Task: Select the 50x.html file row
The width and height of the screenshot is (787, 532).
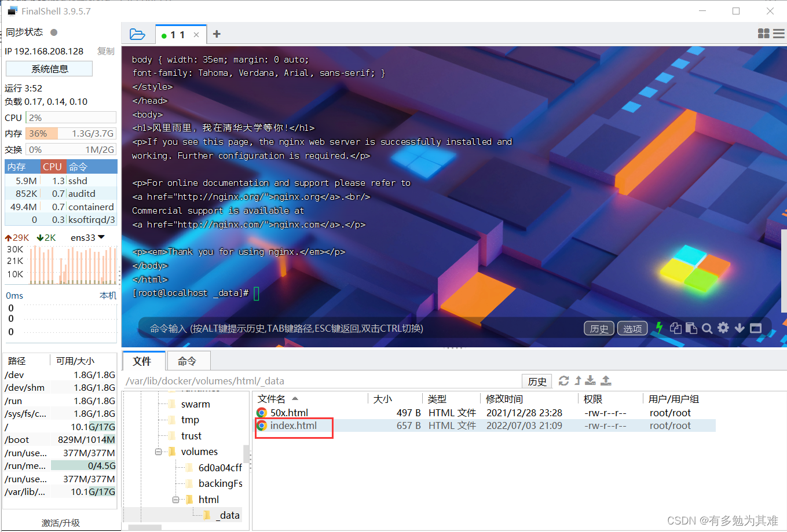Action: [485, 413]
